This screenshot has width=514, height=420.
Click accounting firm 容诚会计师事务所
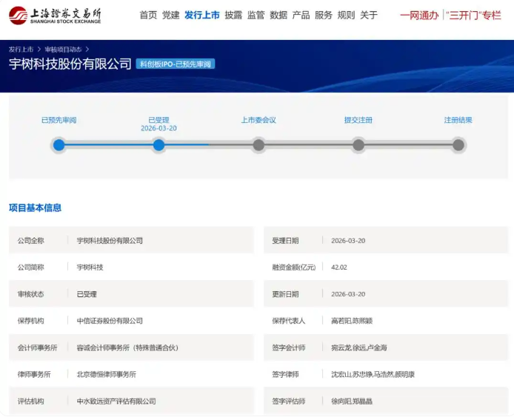[x=127, y=348]
